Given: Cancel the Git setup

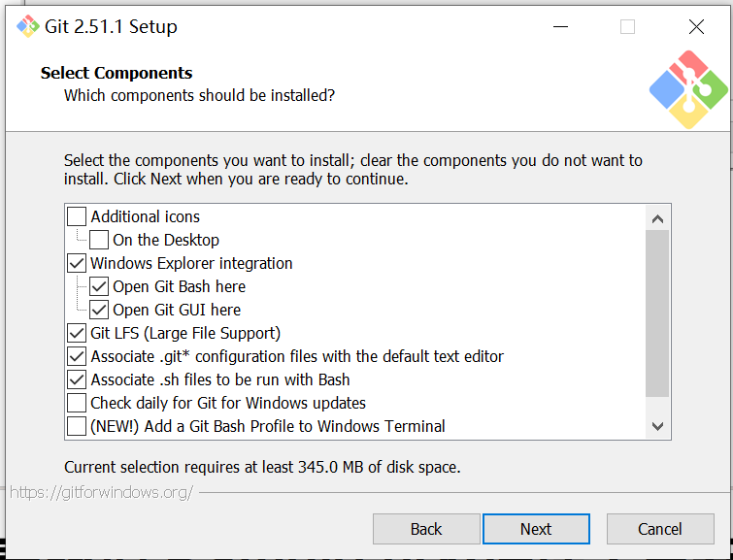Looking at the screenshot, I should tap(660, 529).
